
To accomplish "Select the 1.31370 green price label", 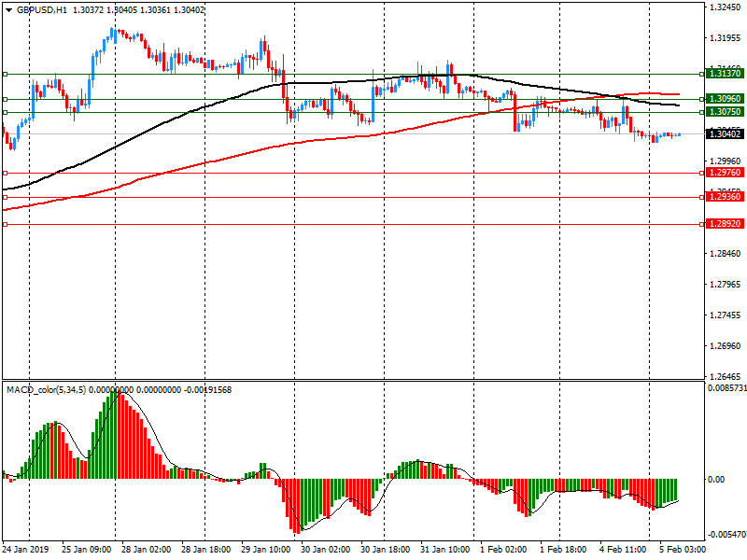I will pos(725,74).
